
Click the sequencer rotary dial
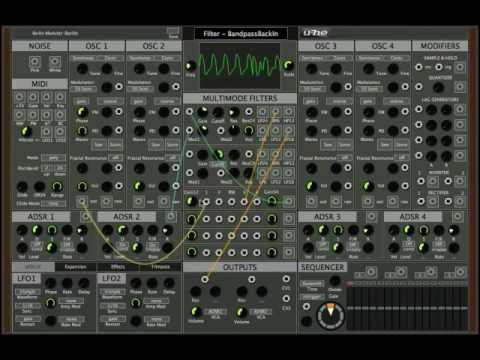click(x=330, y=315)
